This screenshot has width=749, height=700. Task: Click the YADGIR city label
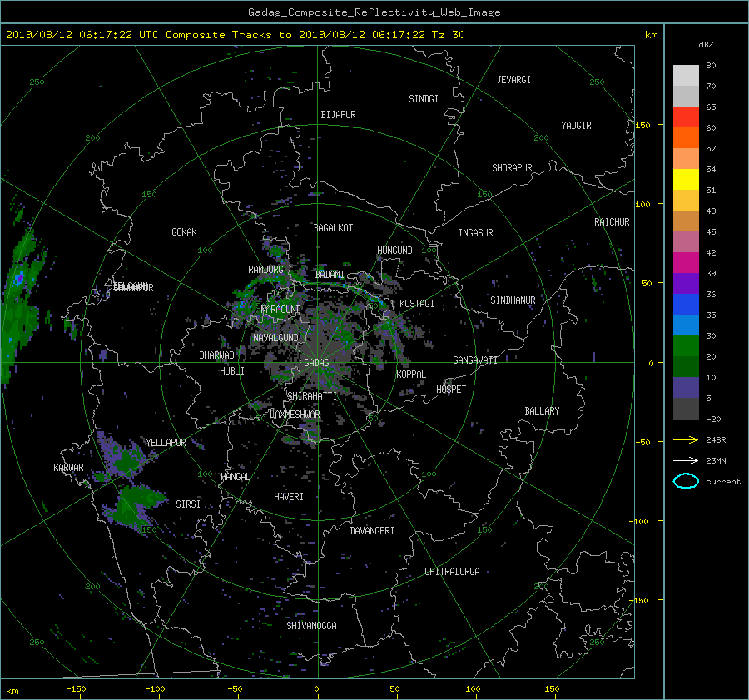click(576, 126)
